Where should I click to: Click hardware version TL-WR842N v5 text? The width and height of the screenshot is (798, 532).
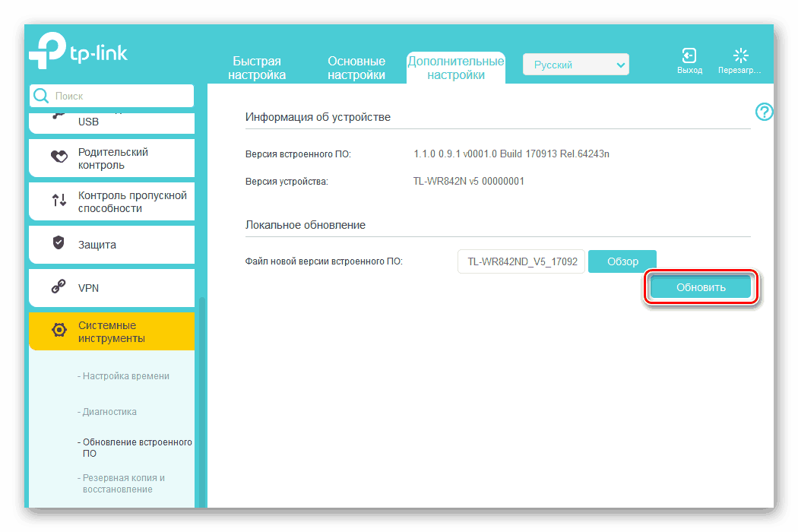click(x=468, y=181)
